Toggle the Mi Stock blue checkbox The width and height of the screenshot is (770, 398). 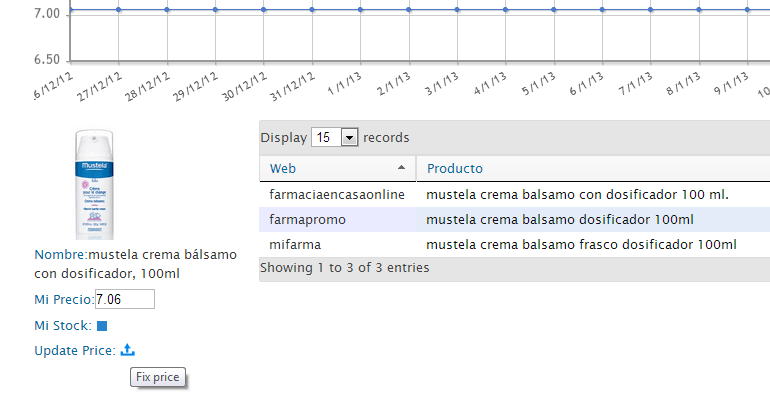click(102, 325)
